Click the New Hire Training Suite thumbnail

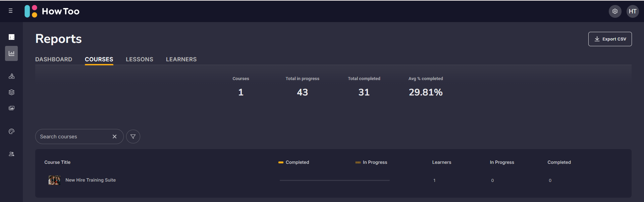54,180
